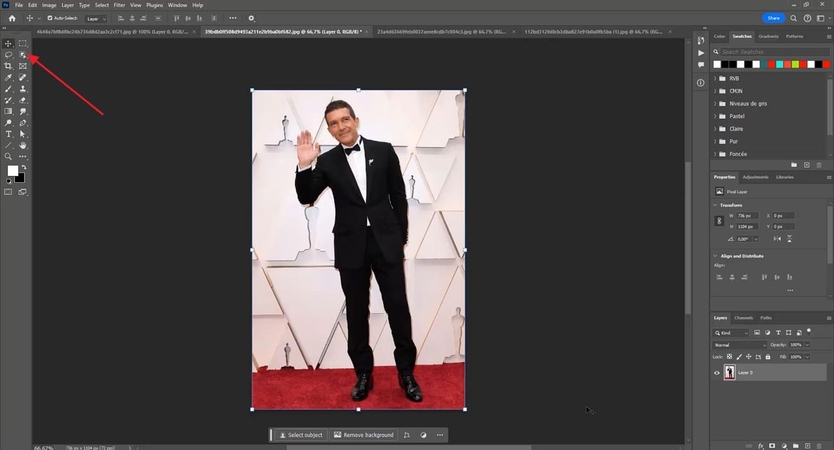Select the Move tool in the toolbox

[8, 44]
